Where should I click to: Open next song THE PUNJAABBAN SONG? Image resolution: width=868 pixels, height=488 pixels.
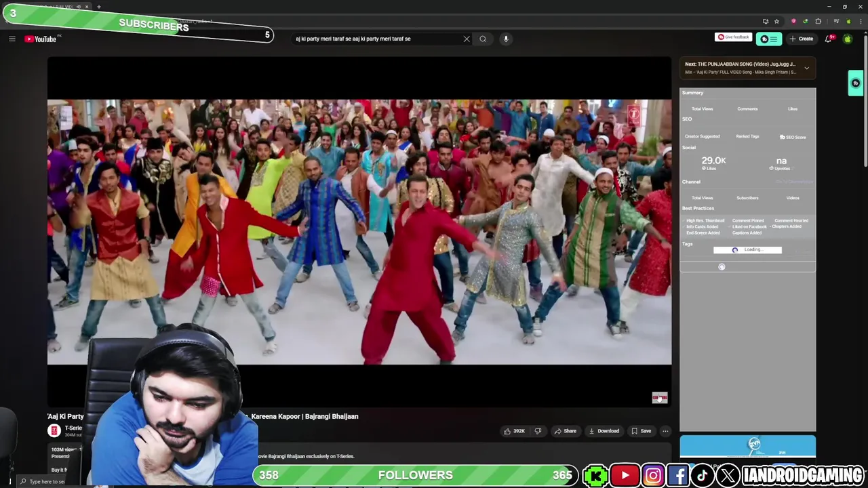click(x=740, y=64)
